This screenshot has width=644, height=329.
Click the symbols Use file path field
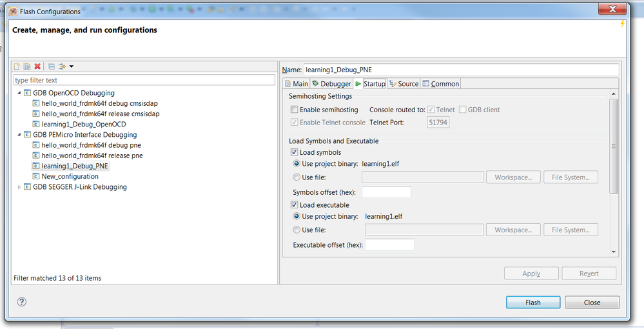(422, 177)
